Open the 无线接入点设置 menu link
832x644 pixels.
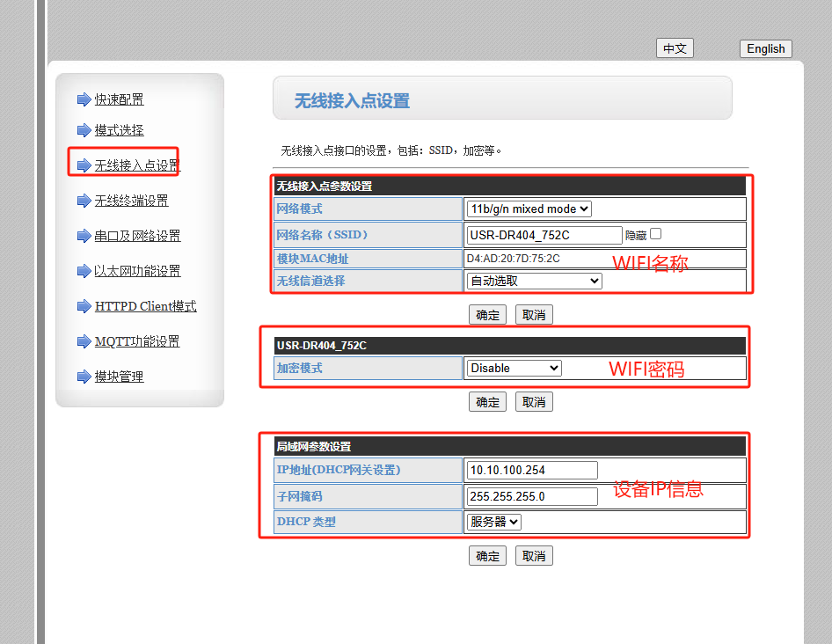coord(136,165)
